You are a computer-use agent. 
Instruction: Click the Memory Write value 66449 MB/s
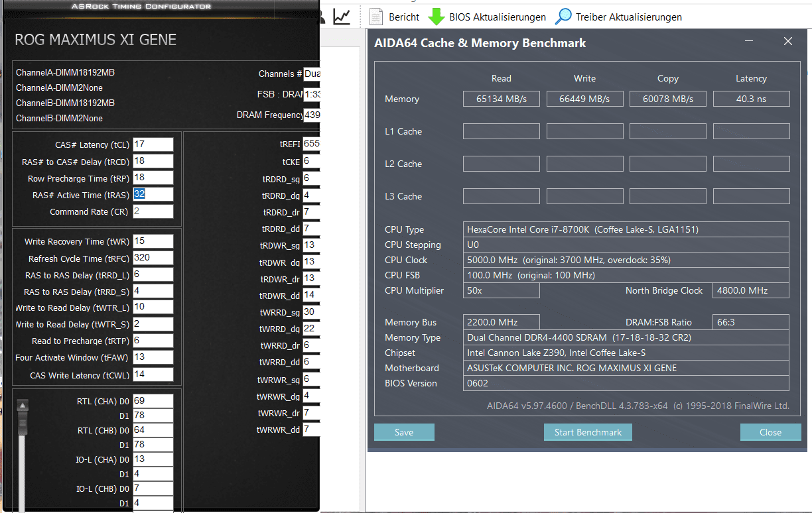click(x=584, y=99)
